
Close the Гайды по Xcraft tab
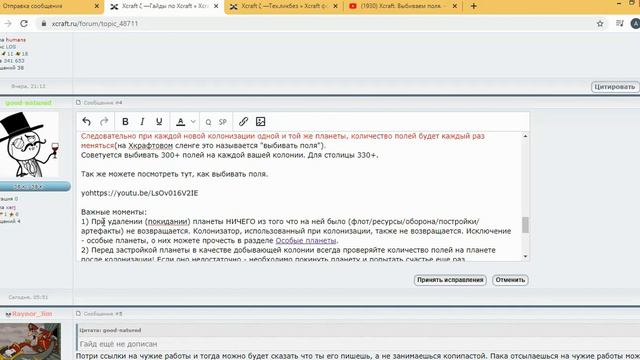pyautogui.click(x=216, y=6)
